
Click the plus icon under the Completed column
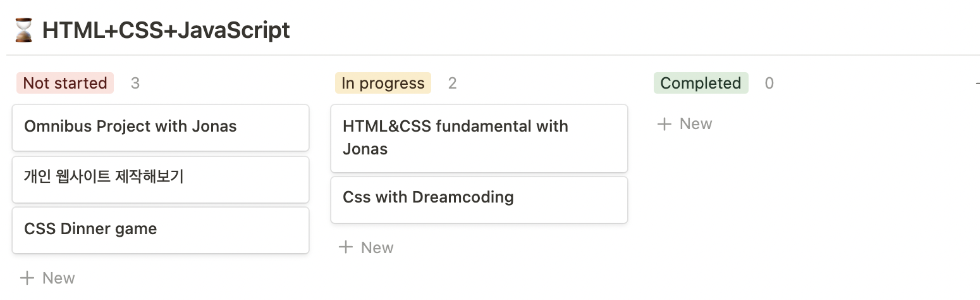[x=665, y=123]
